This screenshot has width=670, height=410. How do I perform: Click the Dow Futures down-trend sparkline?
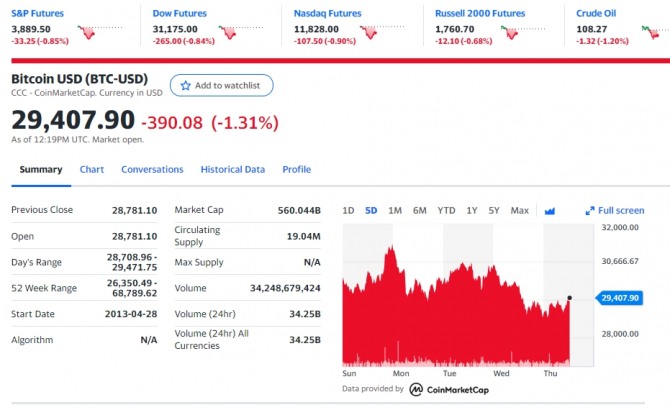point(230,31)
